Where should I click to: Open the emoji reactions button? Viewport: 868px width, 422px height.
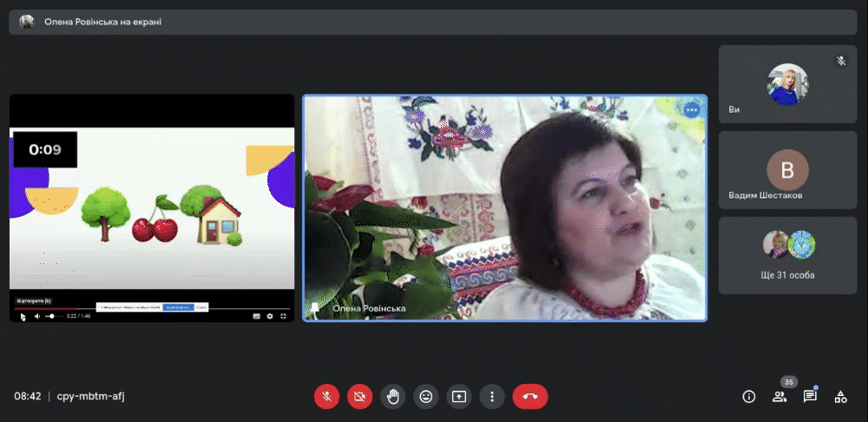click(x=425, y=397)
